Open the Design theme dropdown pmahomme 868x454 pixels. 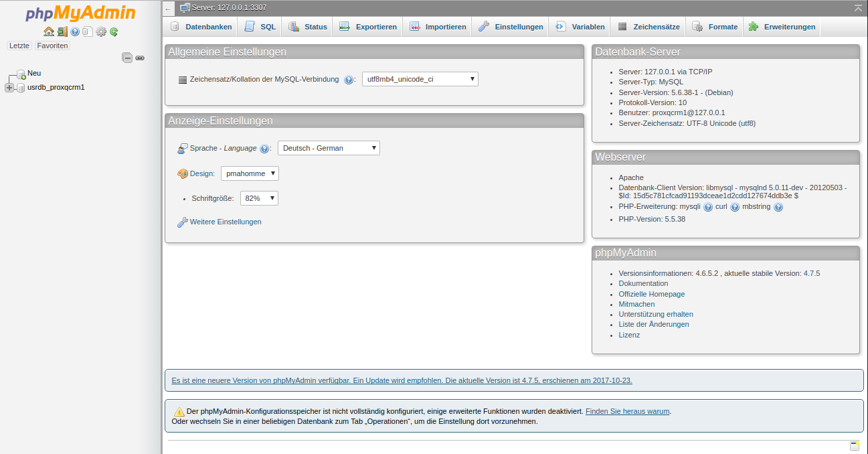[250, 173]
